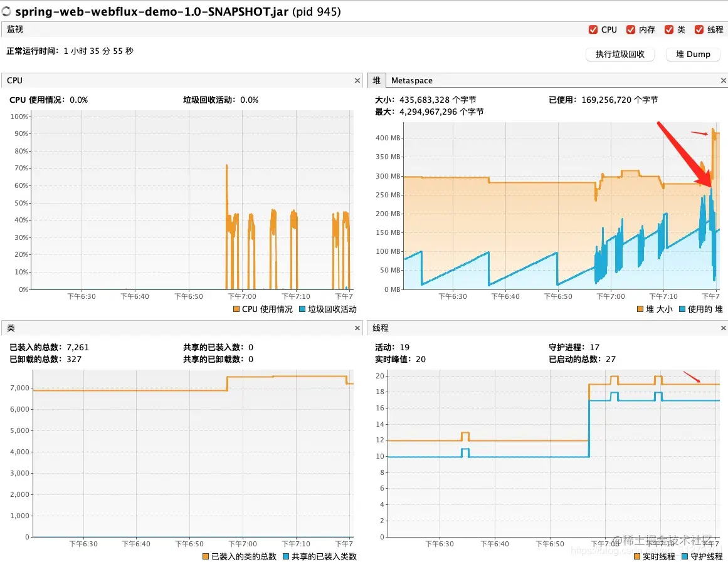The width and height of the screenshot is (728, 562).
Task: Close the heap memory panel
Action: [723, 80]
